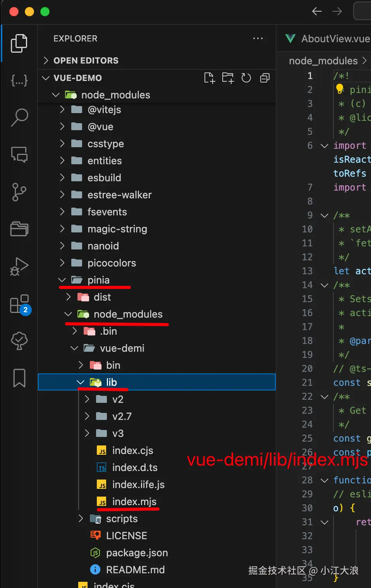Open the project folders activity bar icon
Viewport: 371px width, 588px height.
(19, 229)
